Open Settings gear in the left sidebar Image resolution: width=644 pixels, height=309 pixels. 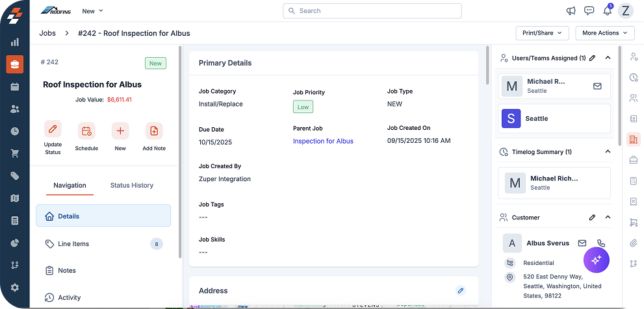click(14, 288)
